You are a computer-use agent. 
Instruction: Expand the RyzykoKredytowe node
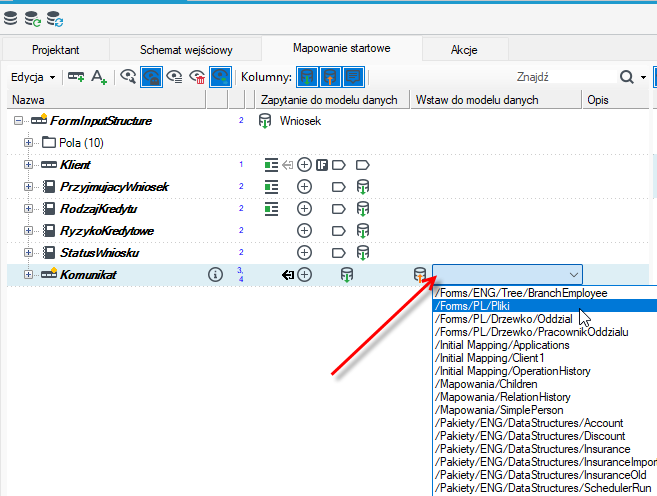pos(28,230)
